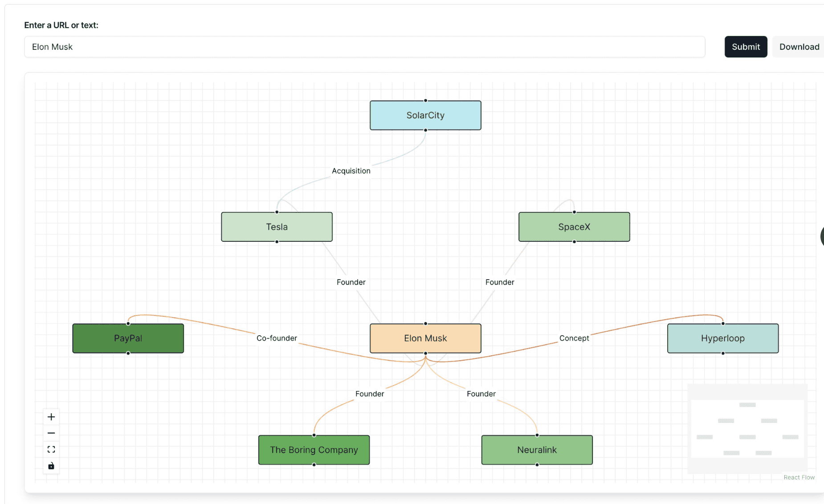Click The Boring Company bottom connection handle
Screen dimensions: 824x504
[314, 464]
